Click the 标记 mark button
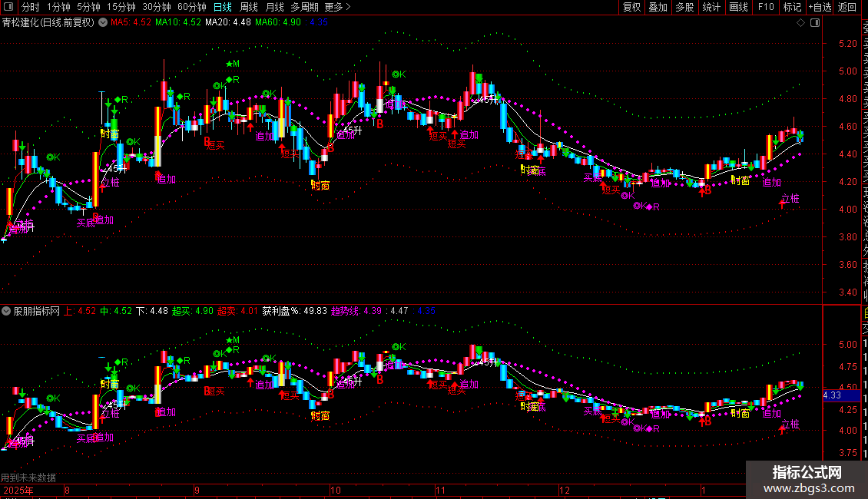The image size is (868, 499). click(792, 7)
